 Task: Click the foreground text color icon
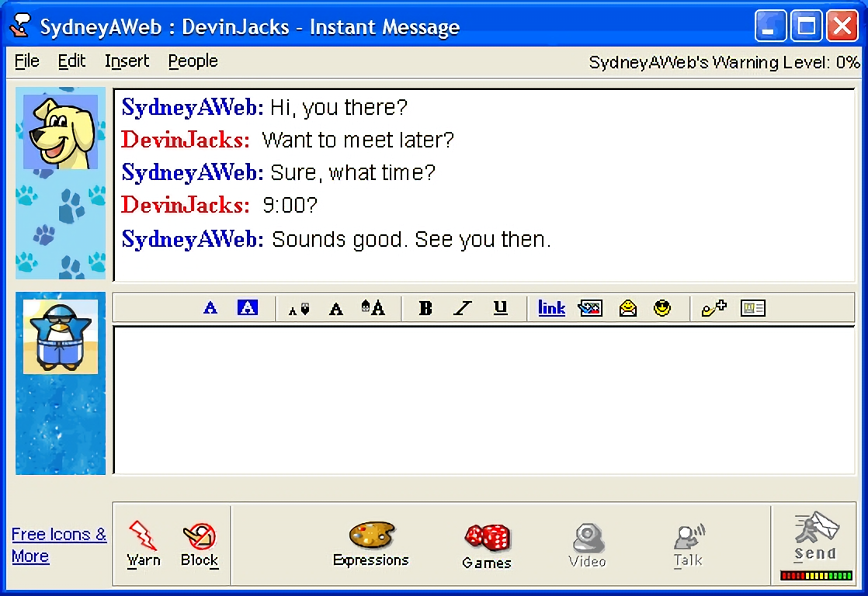coord(210,307)
